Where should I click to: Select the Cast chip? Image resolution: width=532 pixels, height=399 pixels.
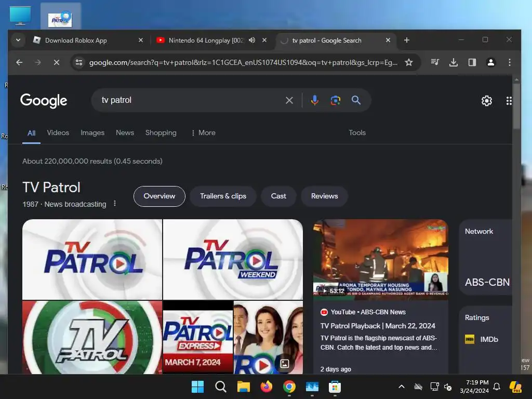(278, 196)
